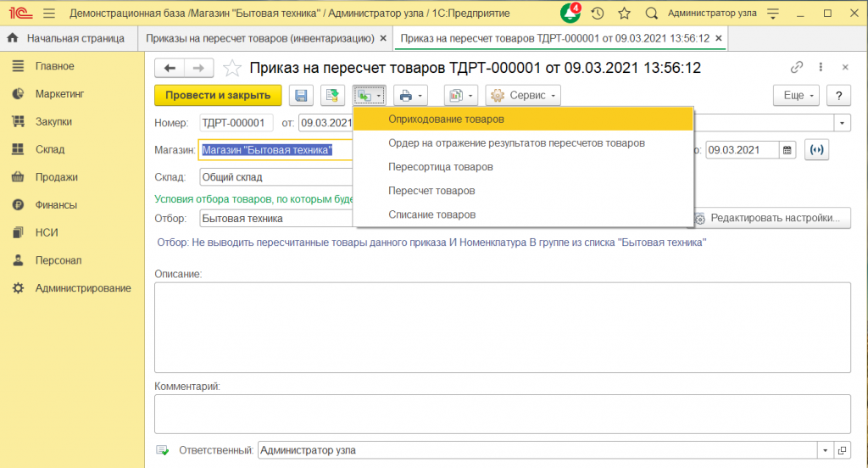Open the 1C main menu hamburger icon
Image resolution: width=868 pixels, height=468 pixels.
48,14
